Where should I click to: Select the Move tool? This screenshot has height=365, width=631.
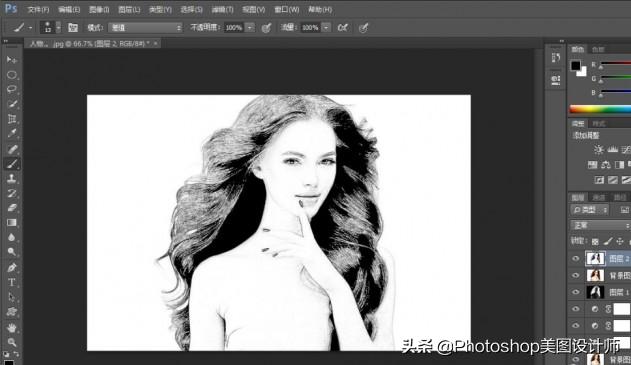click(x=12, y=60)
